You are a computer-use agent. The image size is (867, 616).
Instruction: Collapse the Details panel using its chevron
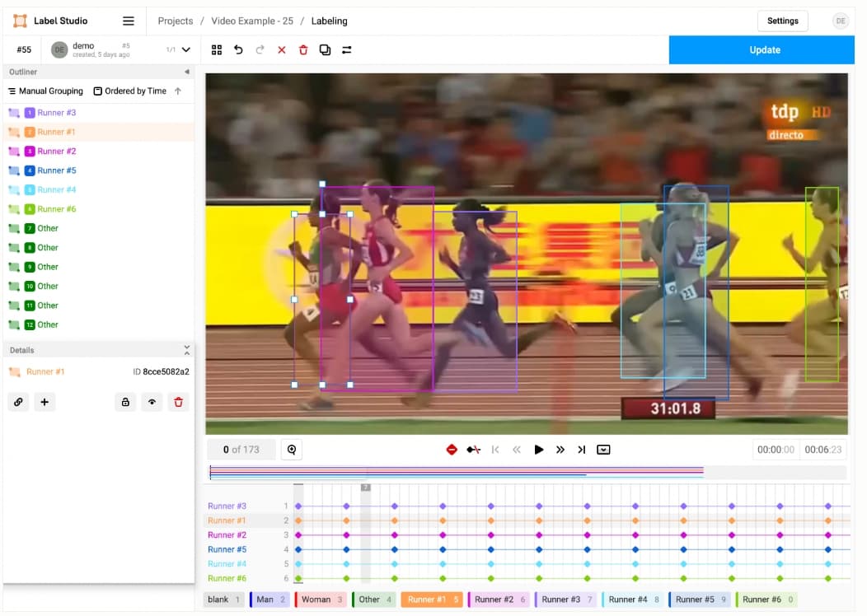[x=187, y=348]
